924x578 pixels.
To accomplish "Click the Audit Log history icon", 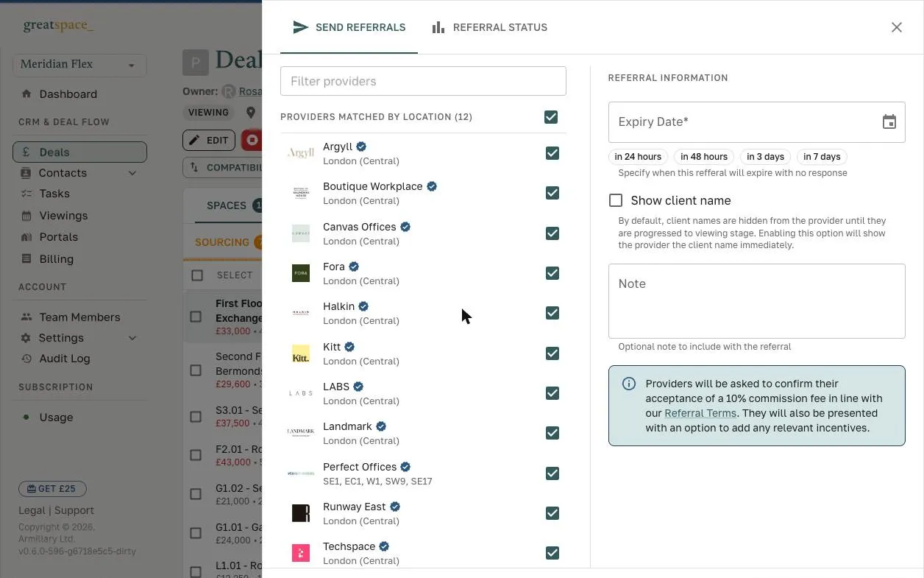I will click(x=26, y=359).
